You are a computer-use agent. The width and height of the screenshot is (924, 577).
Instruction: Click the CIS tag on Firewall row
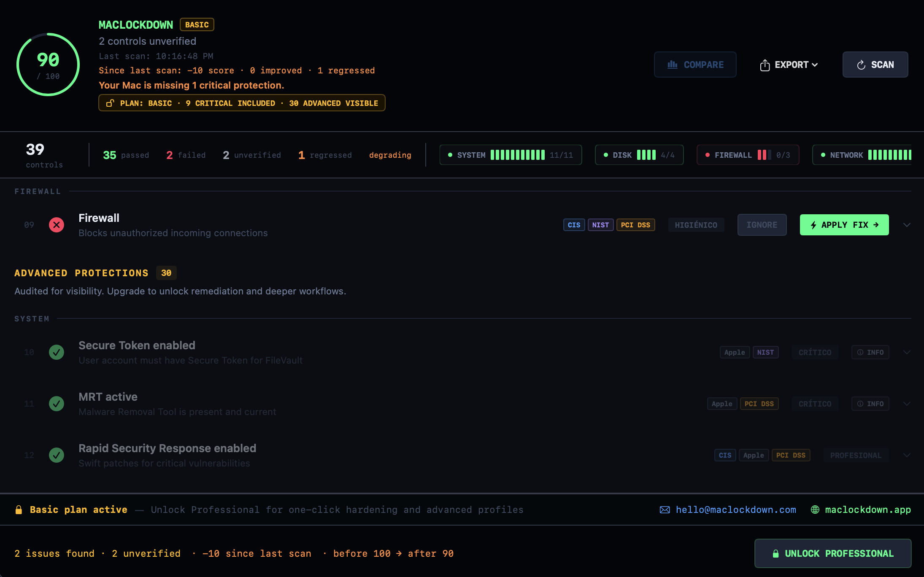click(574, 225)
